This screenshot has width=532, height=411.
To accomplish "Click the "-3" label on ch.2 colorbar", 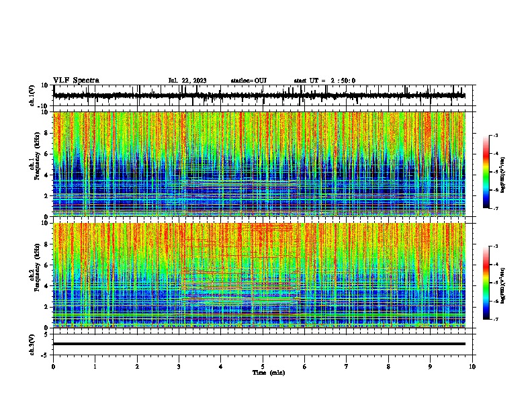I will (495, 246).
